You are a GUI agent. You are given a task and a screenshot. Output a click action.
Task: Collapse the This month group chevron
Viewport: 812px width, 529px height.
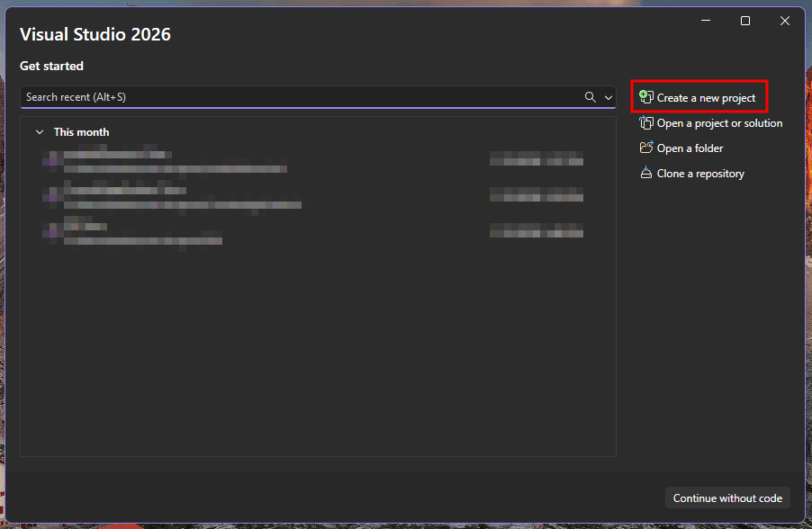[40, 132]
